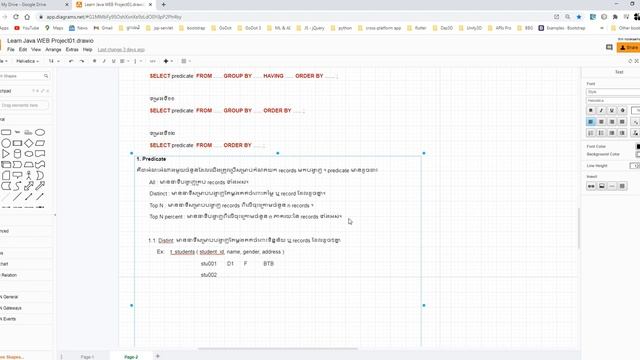Screen dimensions: 640x360
Task: Insert horizontal rule from Text panel
Action: [612, 186]
